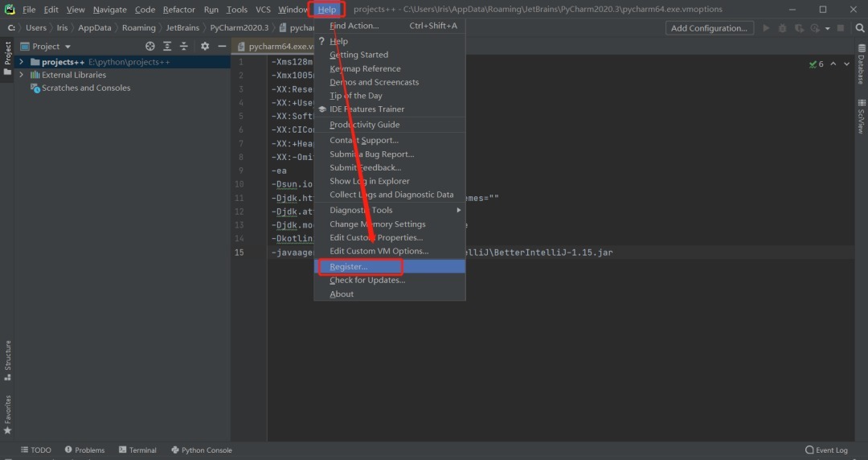Open the Refactor menu
This screenshot has width=868, height=460.
click(178, 10)
